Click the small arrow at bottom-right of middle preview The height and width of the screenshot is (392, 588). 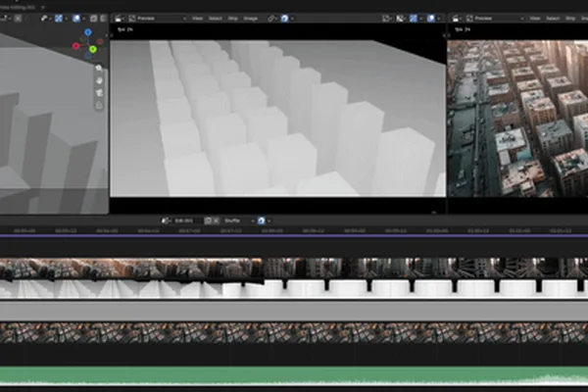pos(434,213)
